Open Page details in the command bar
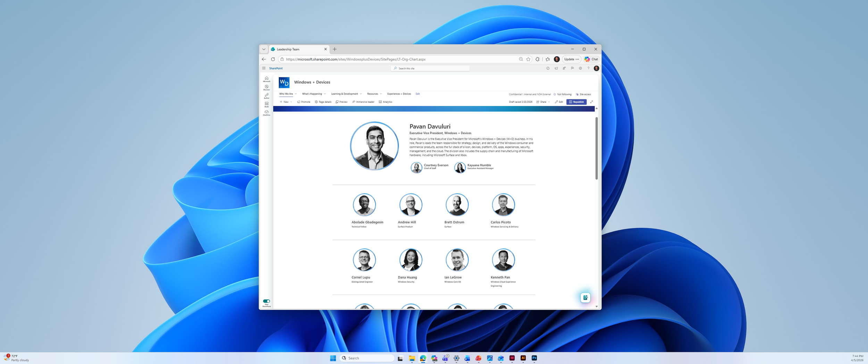This screenshot has width=868, height=364. (323, 102)
